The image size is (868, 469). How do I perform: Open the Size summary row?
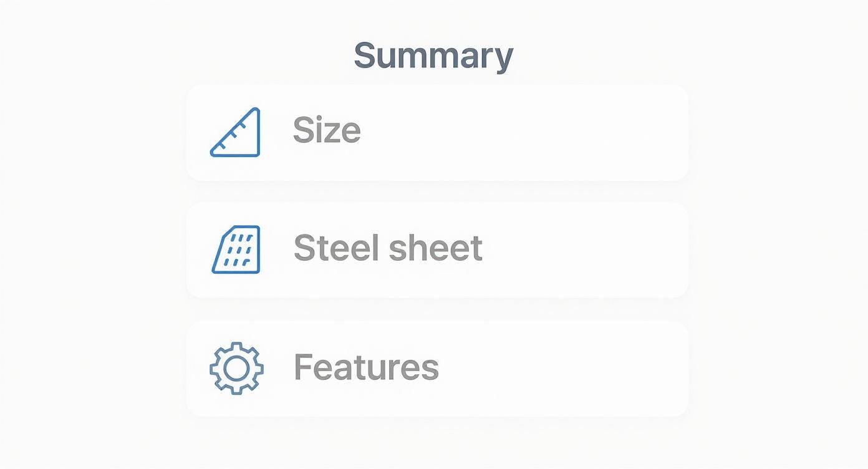(x=436, y=132)
